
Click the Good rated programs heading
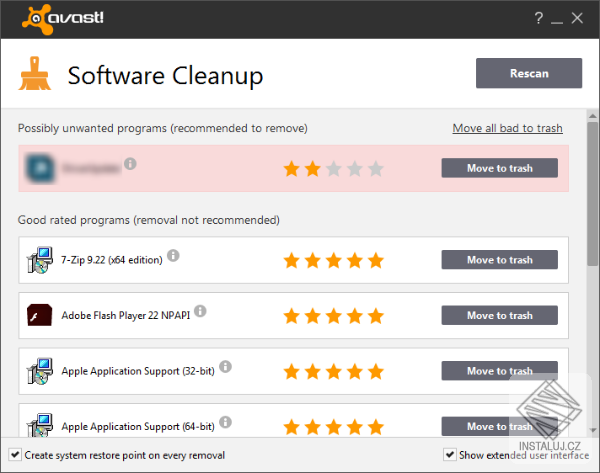pyautogui.click(x=148, y=220)
